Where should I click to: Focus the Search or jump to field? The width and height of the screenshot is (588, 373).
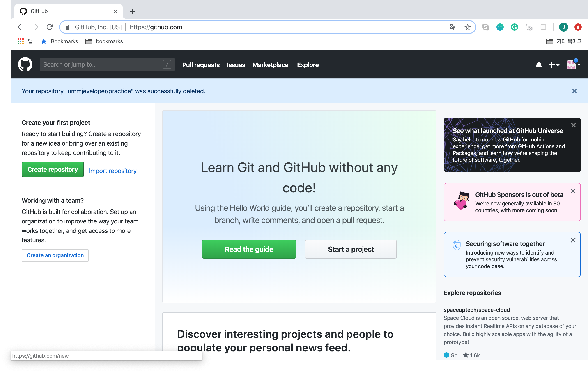coord(103,65)
